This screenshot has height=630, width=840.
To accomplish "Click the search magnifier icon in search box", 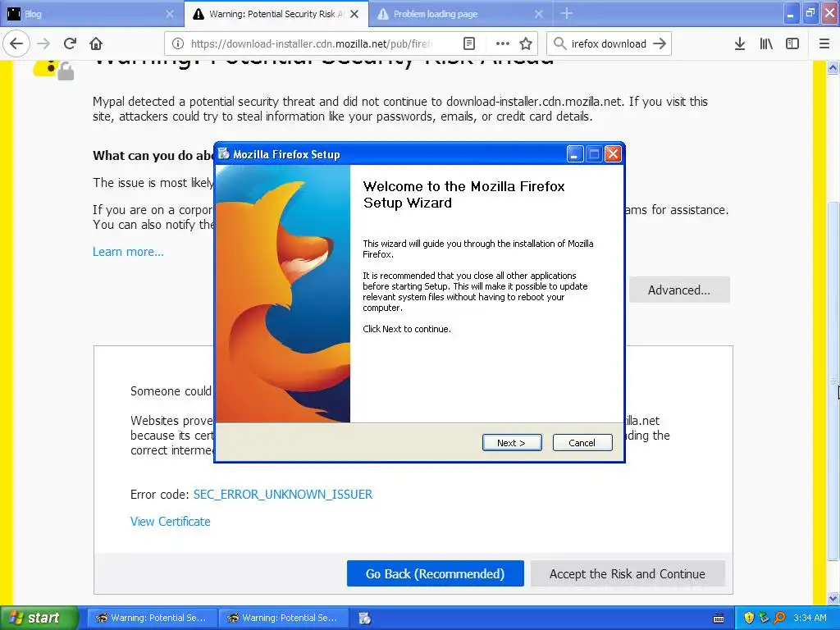I will coord(559,44).
